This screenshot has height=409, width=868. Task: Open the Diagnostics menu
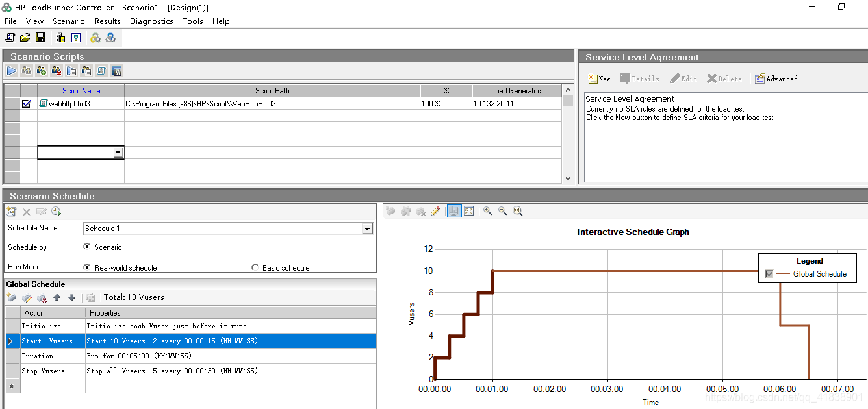(x=151, y=21)
